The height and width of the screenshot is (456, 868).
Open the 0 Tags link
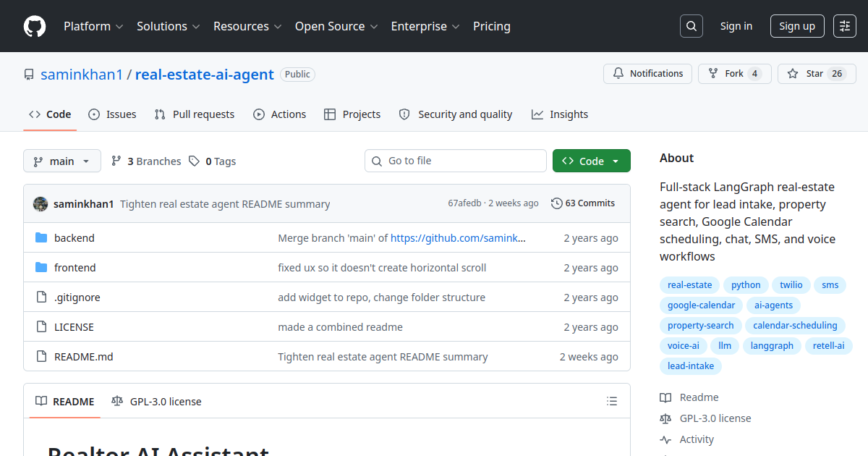[213, 161]
